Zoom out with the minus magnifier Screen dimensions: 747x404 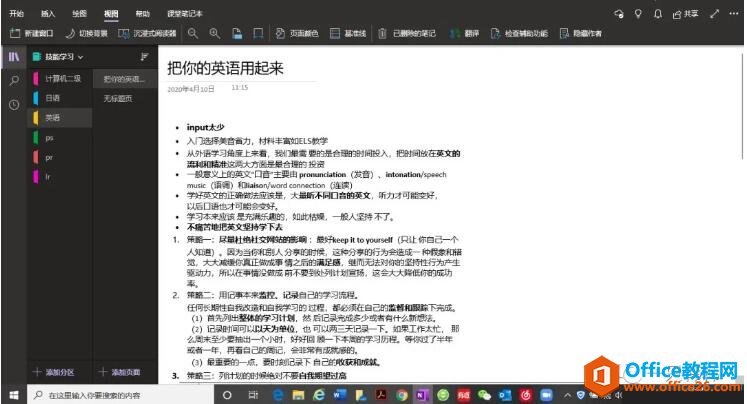pos(192,33)
